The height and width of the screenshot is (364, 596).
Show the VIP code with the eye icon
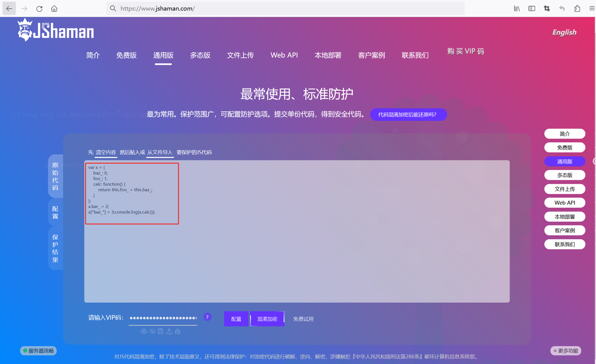coord(144,331)
